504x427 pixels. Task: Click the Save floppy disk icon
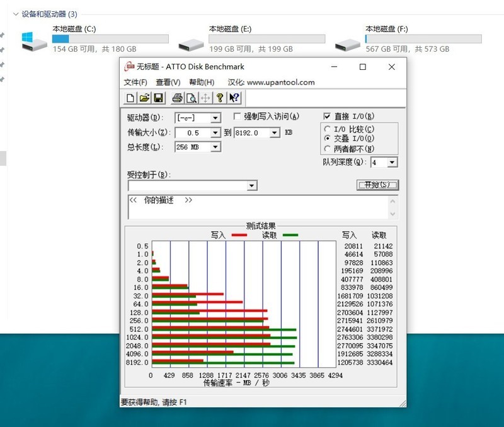coord(159,98)
